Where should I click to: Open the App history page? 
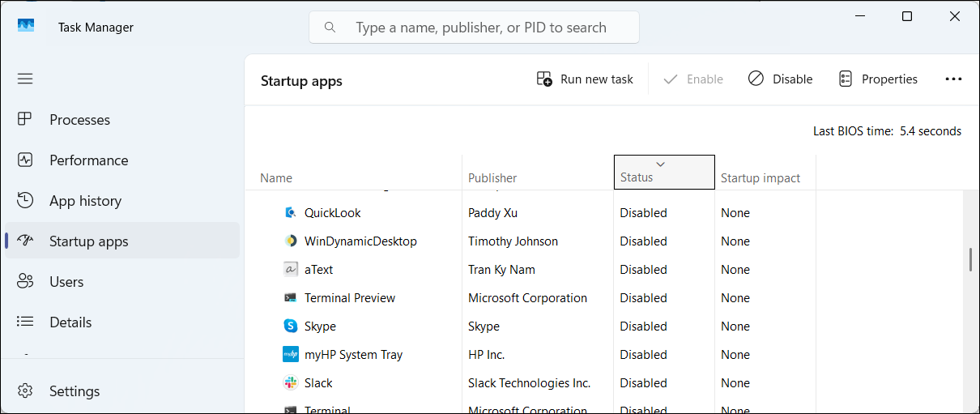122,200
